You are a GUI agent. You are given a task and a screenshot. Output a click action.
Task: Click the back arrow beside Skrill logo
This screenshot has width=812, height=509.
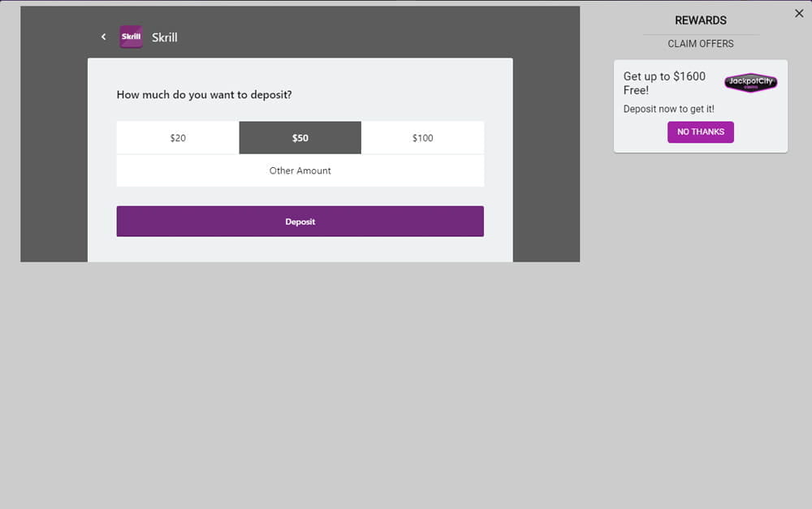tap(103, 37)
